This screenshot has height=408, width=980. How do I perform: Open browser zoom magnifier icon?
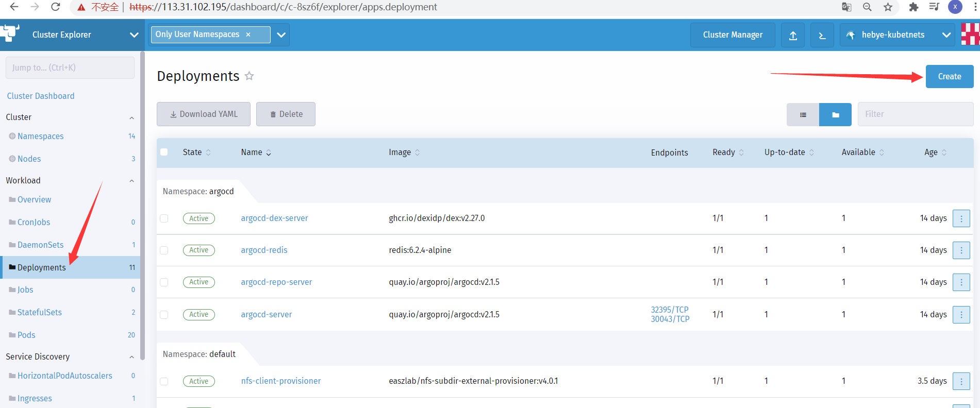[x=867, y=7]
